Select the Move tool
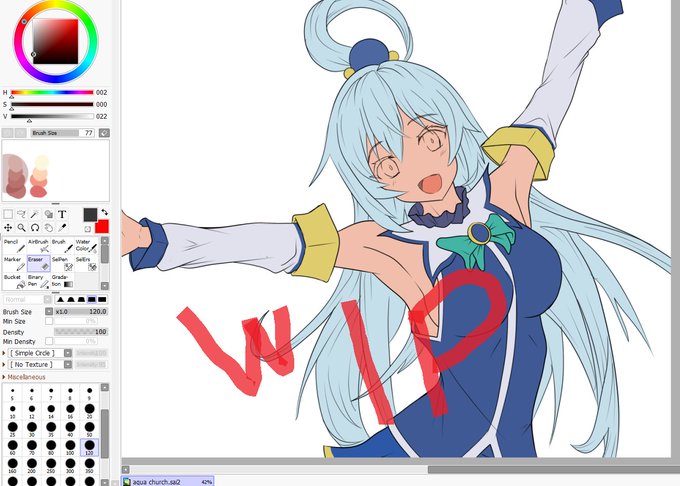680x486 pixels. (x=8, y=228)
